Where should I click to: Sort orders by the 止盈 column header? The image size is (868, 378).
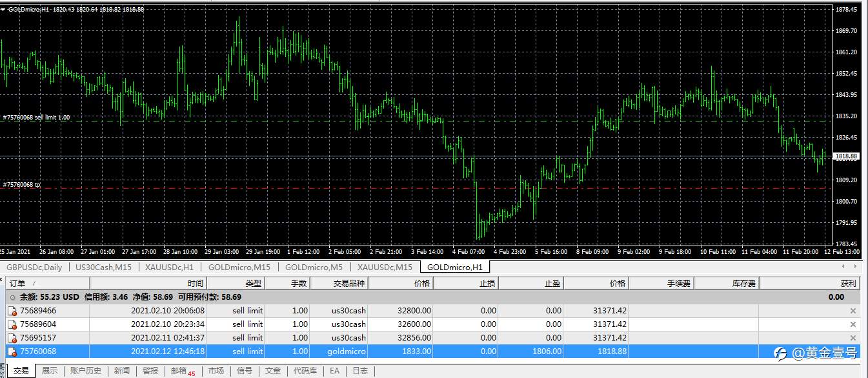(x=531, y=283)
